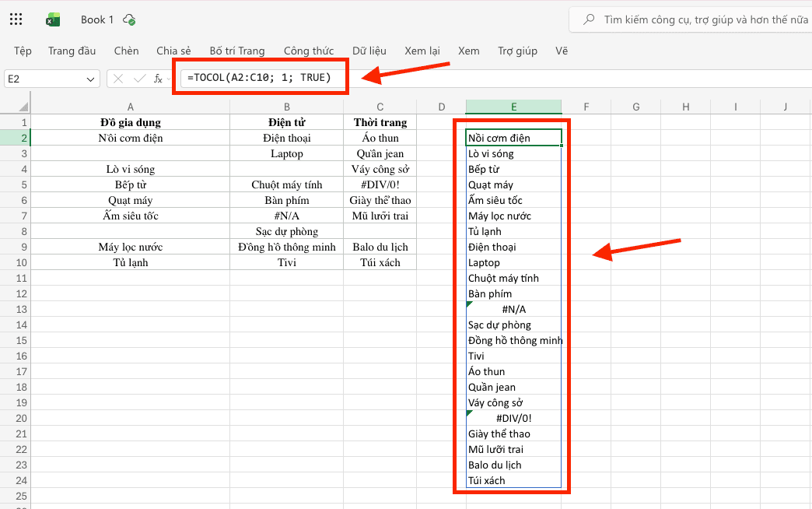812x509 pixels.
Task: Click the select-all corner triangle
Action: [x=23, y=107]
